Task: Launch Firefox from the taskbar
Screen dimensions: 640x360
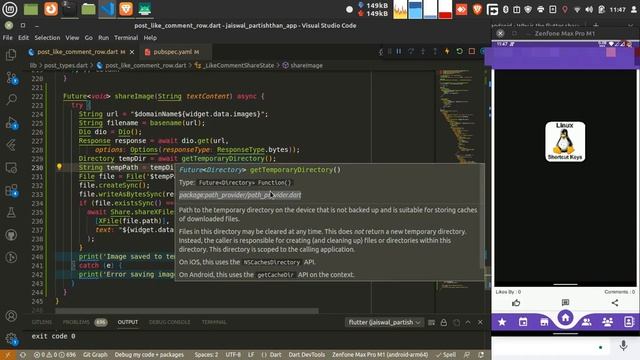Action: pos(51,9)
